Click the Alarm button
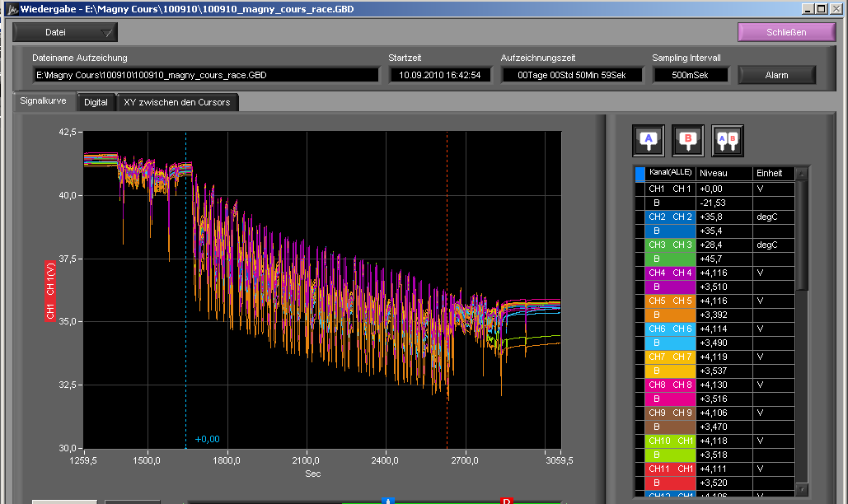 [776, 75]
